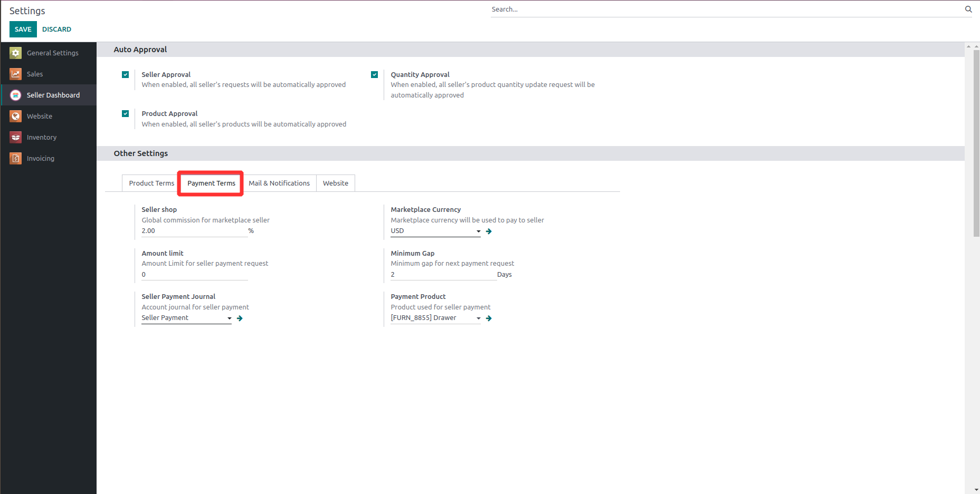This screenshot has height=494, width=980.
Task: Open Marketplace Currency external link arrow
Action: point(489,231)
